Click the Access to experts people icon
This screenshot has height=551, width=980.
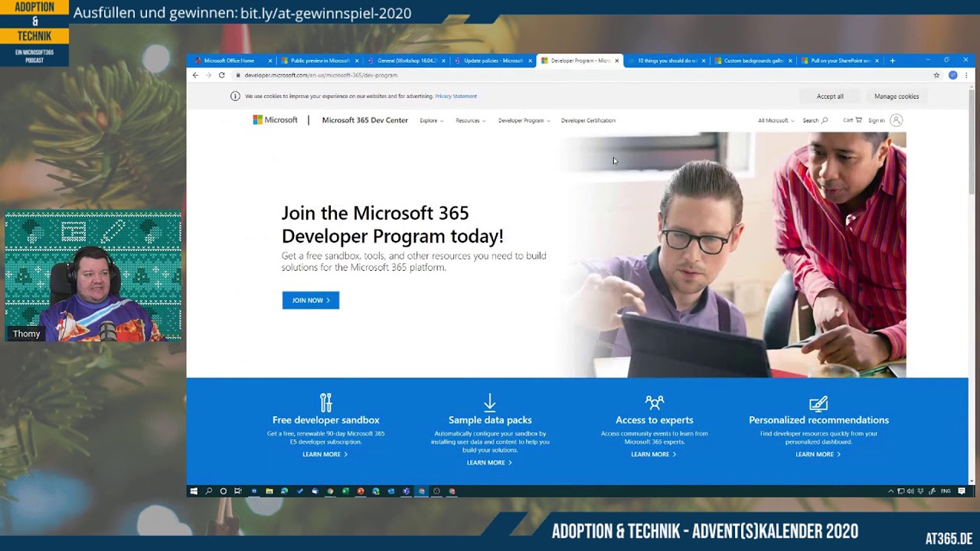click(x=655, y=403)
